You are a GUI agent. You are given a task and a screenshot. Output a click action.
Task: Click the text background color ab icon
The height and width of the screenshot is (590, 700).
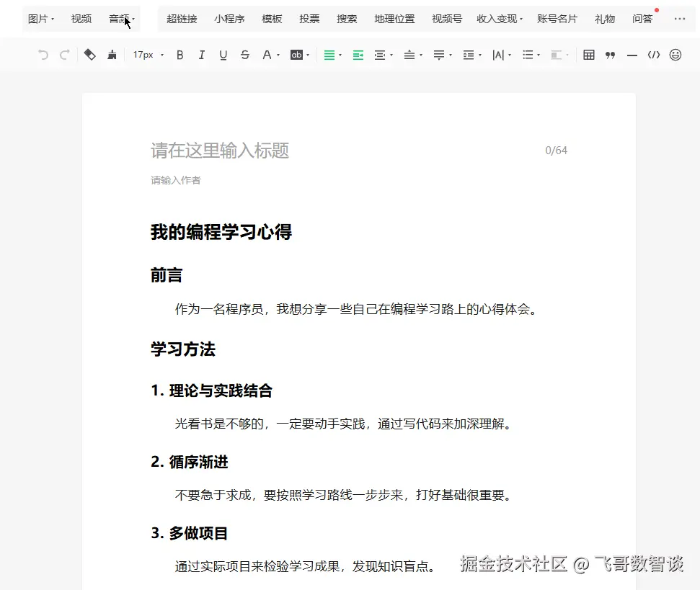coord(296,55)
